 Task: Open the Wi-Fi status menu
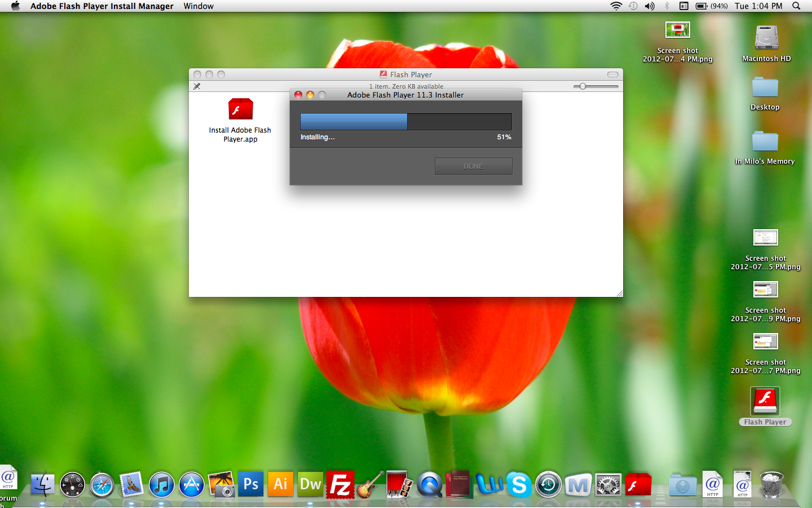[616, 6]
